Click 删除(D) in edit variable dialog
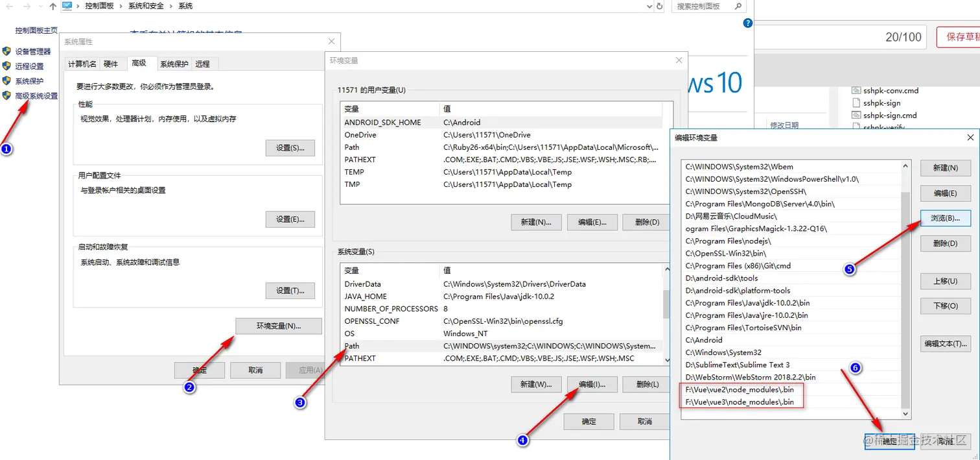980x460 pixels. pos(946,243)
